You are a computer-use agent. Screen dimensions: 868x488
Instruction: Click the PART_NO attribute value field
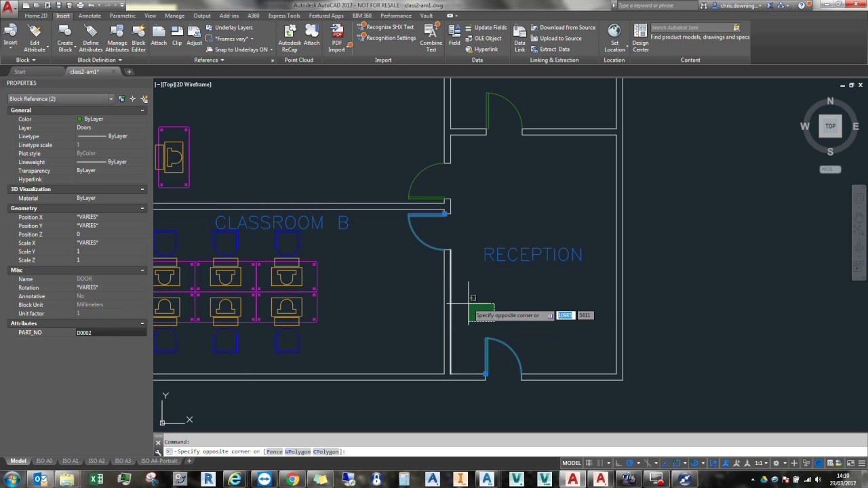(111, 333)
